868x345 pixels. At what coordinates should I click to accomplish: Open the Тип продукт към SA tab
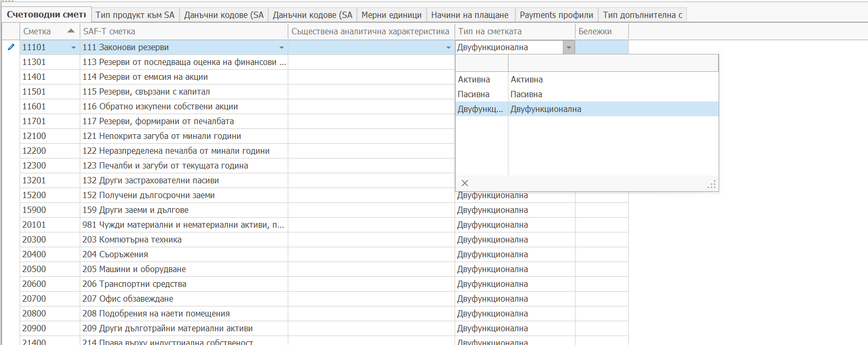135,15
